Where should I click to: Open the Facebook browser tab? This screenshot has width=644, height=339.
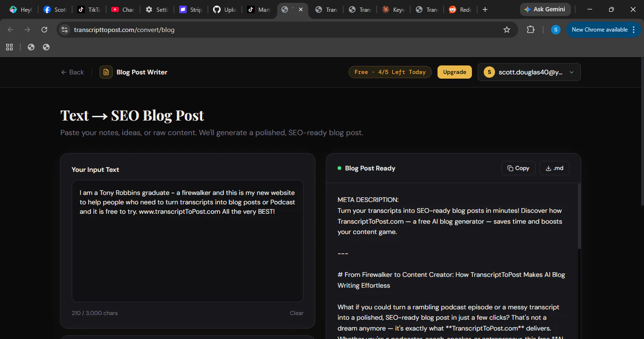[55, 9]
